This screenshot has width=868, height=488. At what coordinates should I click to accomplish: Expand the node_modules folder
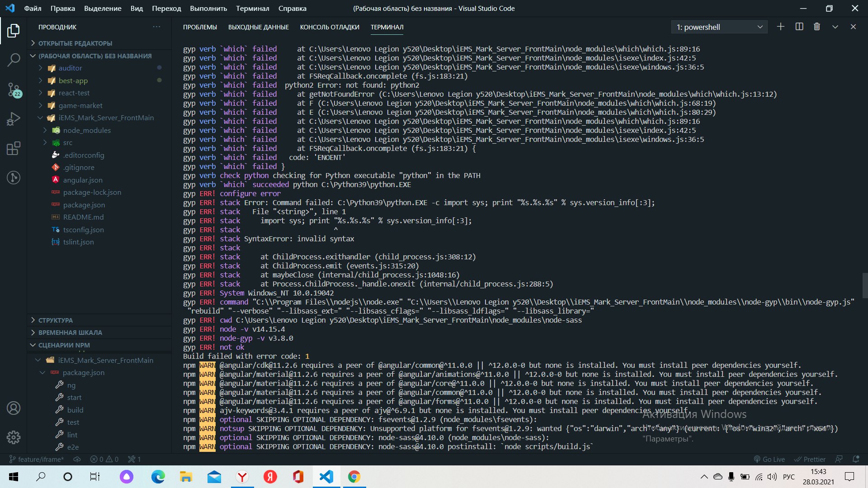(87, 130)
